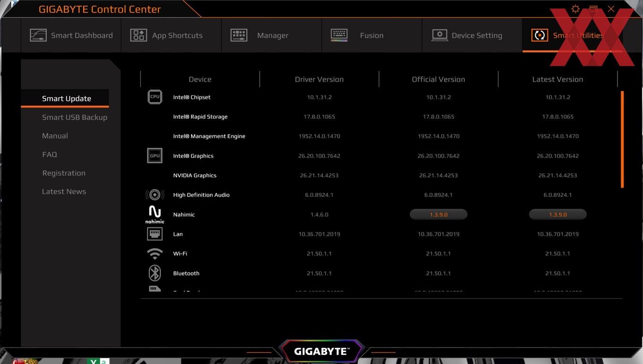Open the FAQ sidebar entry
This screenshot has width=643, height=364.
[x=50, y=155]
